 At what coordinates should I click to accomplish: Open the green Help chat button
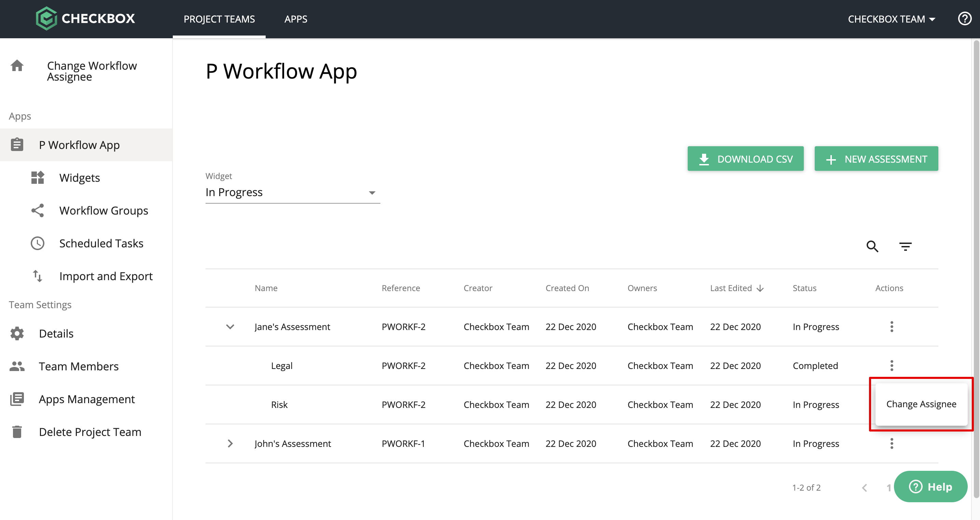click(x=930, y=487)
